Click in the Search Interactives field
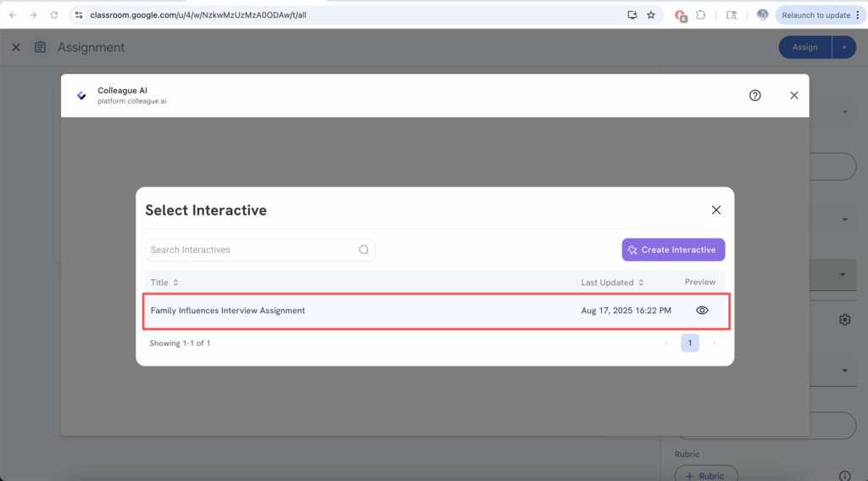The width and height of the screenshot is (868, 481). (x=251, y=250)
